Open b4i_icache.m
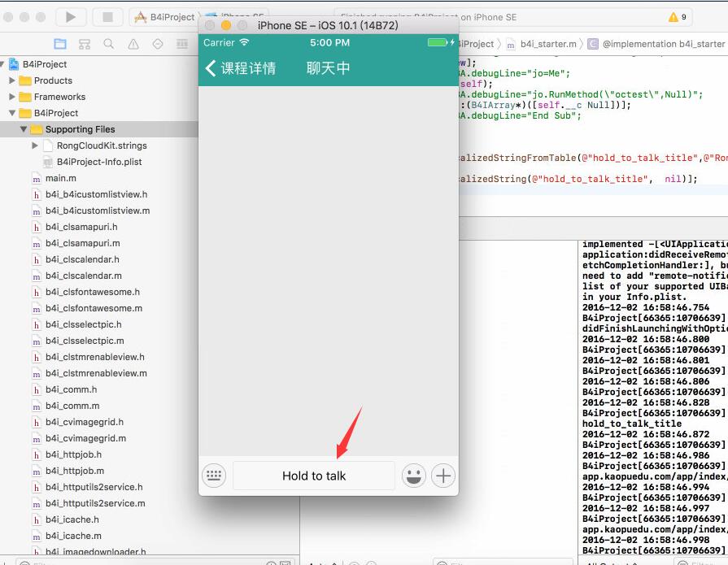 73,535
